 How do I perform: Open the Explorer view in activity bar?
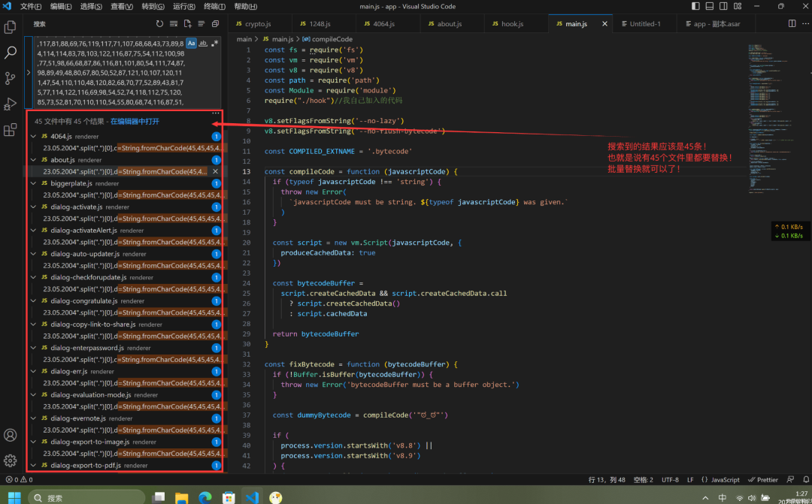pyautogui.click(x=10, y=28)
